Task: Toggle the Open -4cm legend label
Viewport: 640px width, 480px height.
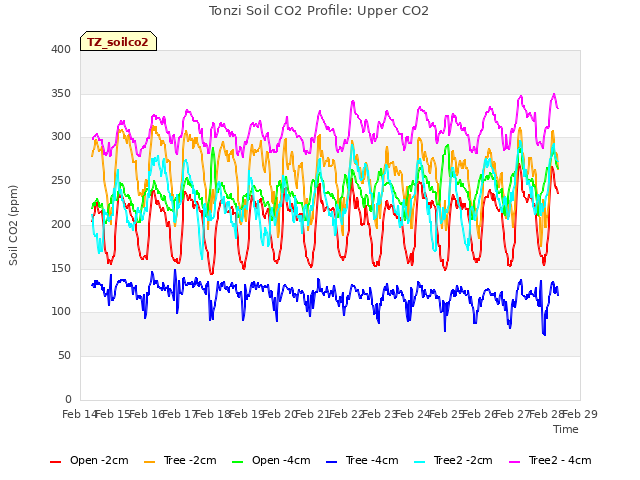Action: pos(281,460)
